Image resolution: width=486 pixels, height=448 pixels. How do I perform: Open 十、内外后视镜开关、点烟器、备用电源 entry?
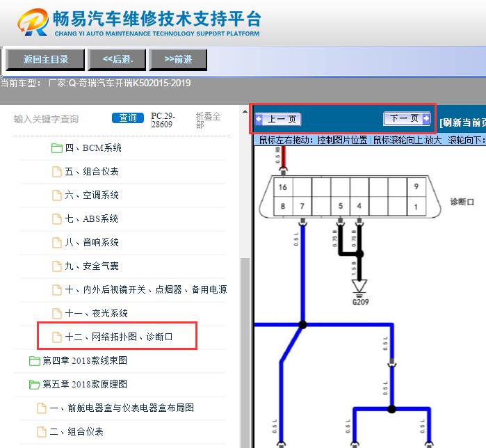click(x=146, y=289)
